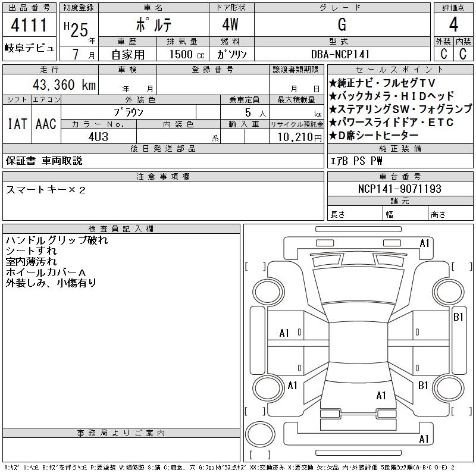476x476 pixels.
Task: Select the recycle deposit 10,210円
Action: [x=299, y=137]
